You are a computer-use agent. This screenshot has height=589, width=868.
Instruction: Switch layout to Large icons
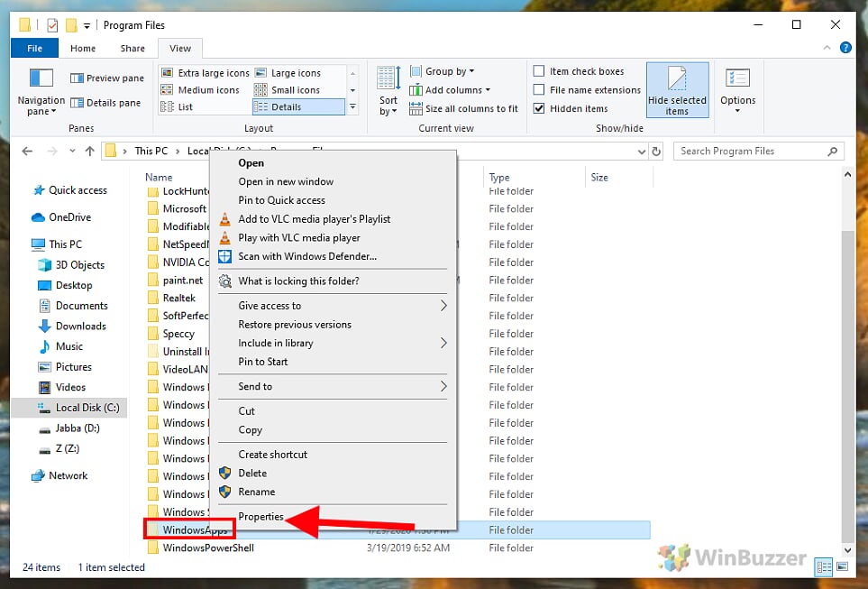point(288,72)
